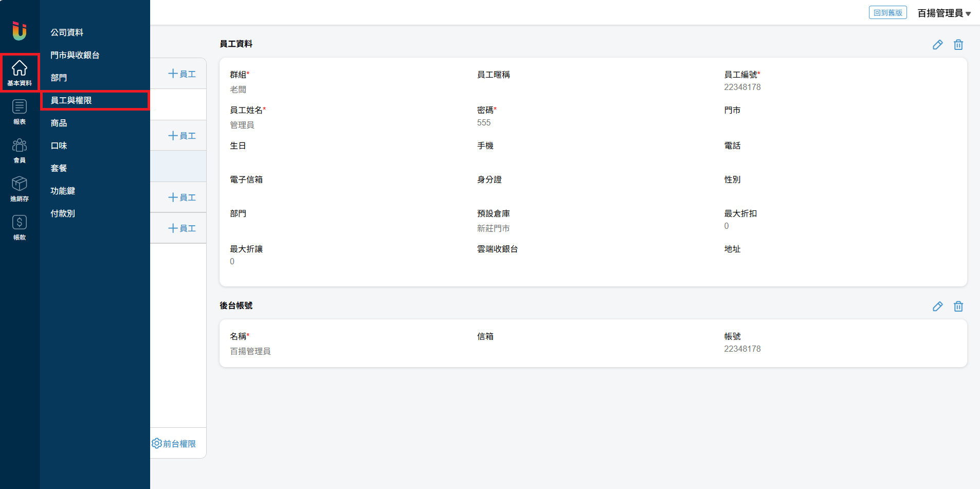Go to 商品 menu item
Viewport: 980px width, 489px height.
tap(59, 123)
